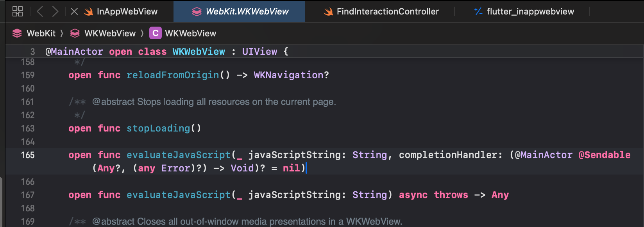
Task: Click the Swift icon beside FindInteractionController
Action: pyautogui.click(x=328, y=12)
